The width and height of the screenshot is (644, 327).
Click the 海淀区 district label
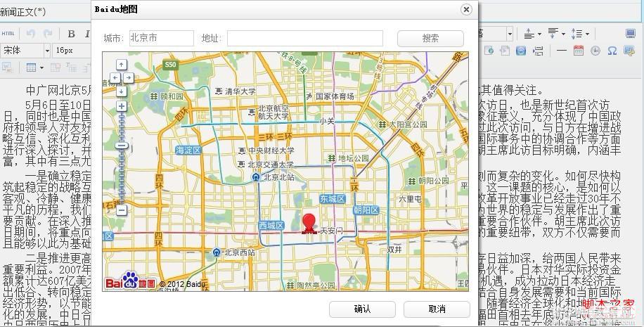pos(188,150)
